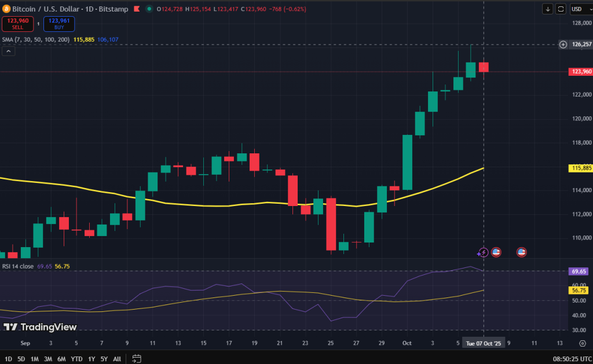
Task: Switch to the YTD time range
Action: click(76, 359)
